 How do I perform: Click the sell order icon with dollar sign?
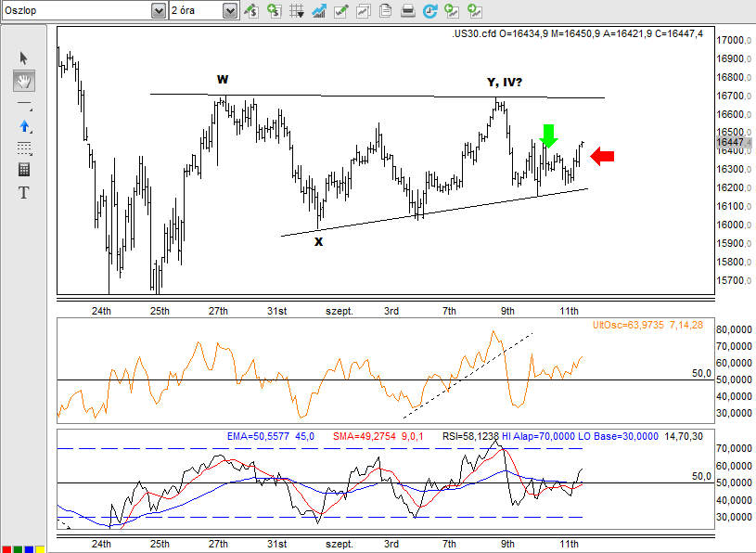(x=251, y=10)
